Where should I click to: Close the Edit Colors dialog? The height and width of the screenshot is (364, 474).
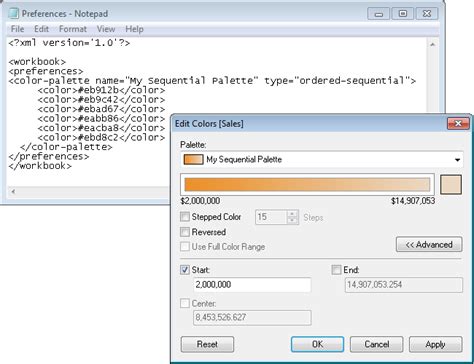point(458,124)
